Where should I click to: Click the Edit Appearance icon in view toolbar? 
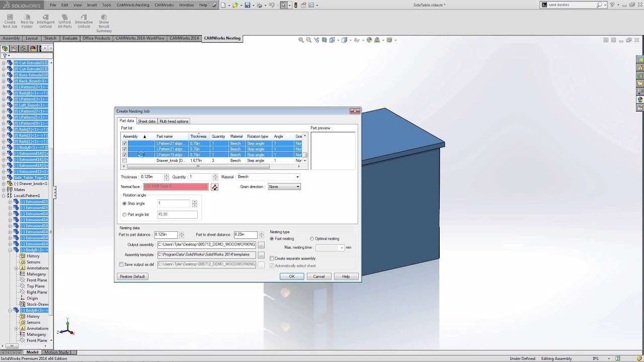[369, 40]
